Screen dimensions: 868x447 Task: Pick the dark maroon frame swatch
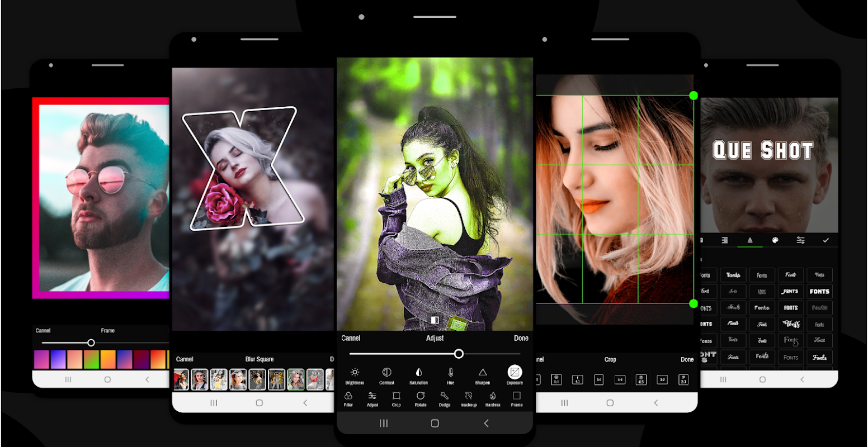click(141, 359)
